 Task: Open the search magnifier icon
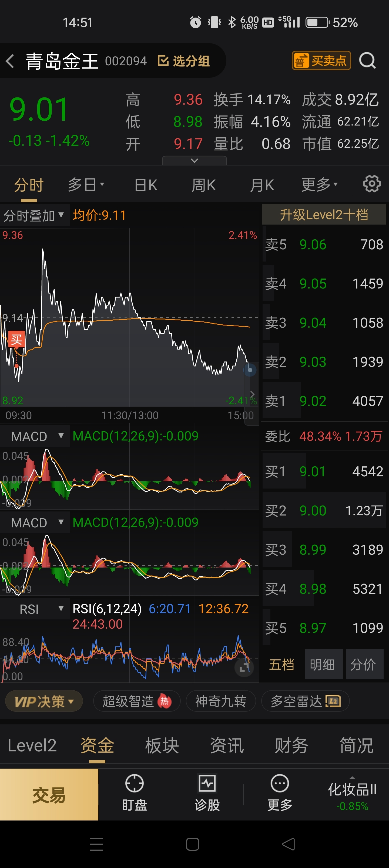[x=367, y=61]
